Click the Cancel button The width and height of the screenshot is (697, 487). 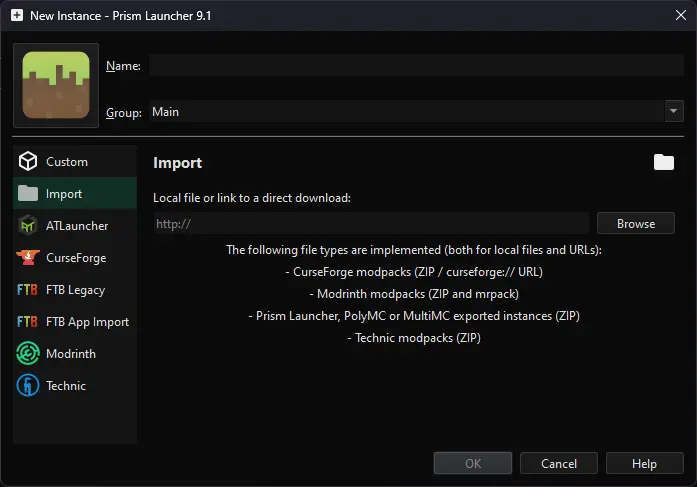[x=559, y=463]
